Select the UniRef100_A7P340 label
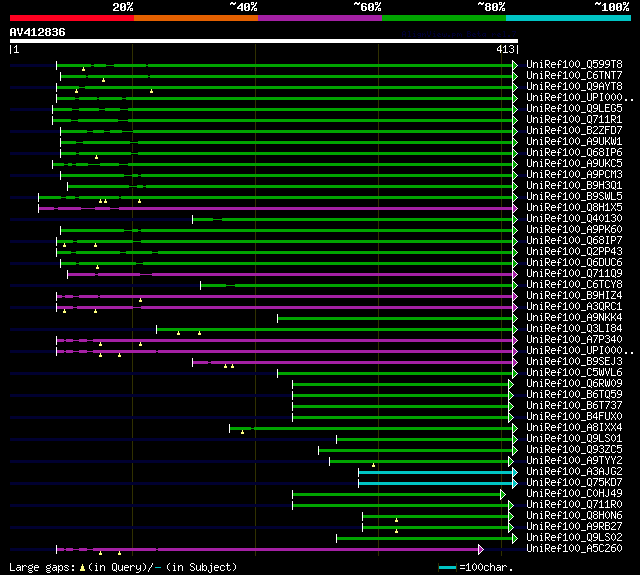This screenshot has height=575, width=640. [x=574, y=340]
